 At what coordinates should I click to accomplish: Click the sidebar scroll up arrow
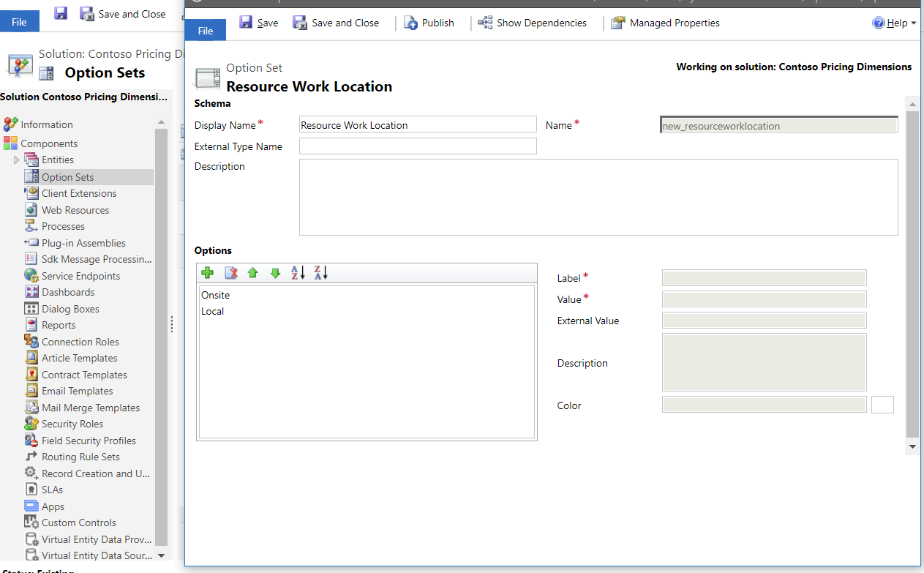point(161,122)
